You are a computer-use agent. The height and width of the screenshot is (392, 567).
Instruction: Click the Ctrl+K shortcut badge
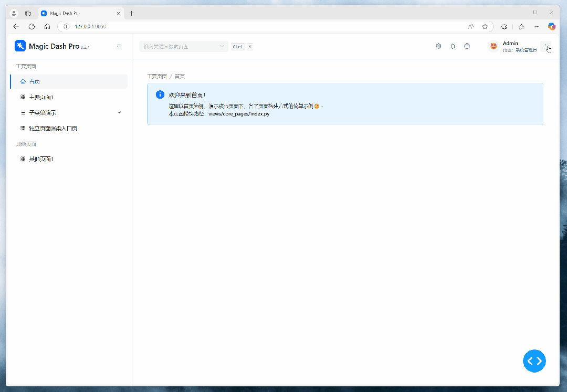(x=237, y=46)
